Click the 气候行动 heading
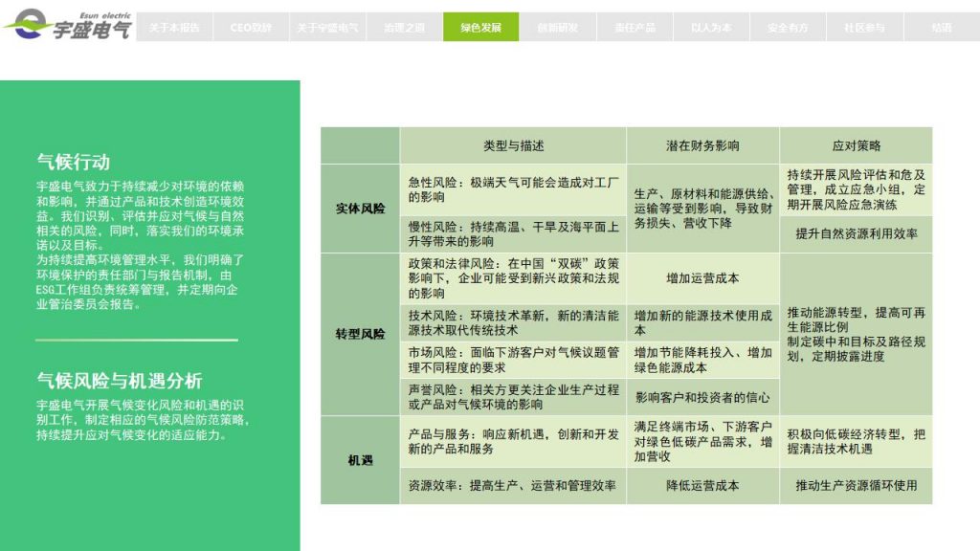Viewport: 980px width, 551px height. coord(73,162)
